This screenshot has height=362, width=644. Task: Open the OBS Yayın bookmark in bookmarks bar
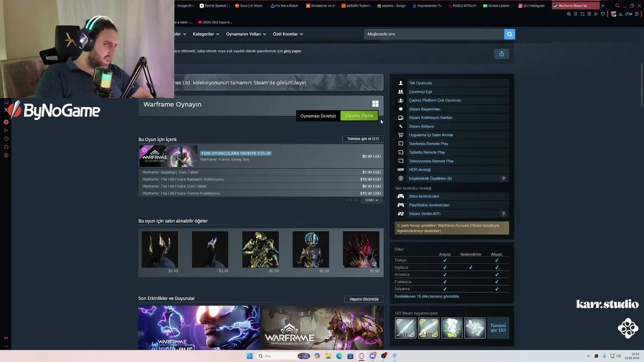point(215,22)
